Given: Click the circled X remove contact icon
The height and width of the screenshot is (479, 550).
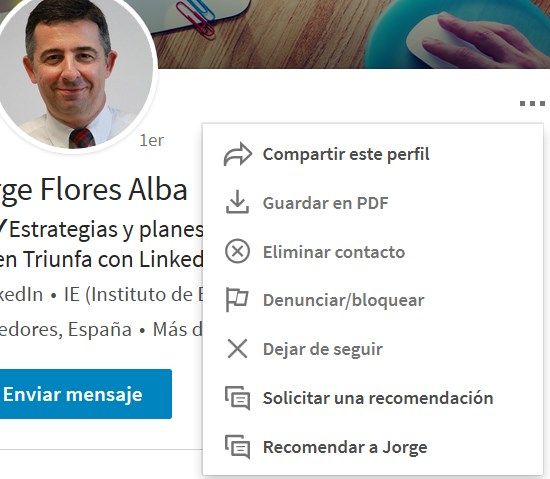Looking at the screenshot, I should tap(237, 251).
